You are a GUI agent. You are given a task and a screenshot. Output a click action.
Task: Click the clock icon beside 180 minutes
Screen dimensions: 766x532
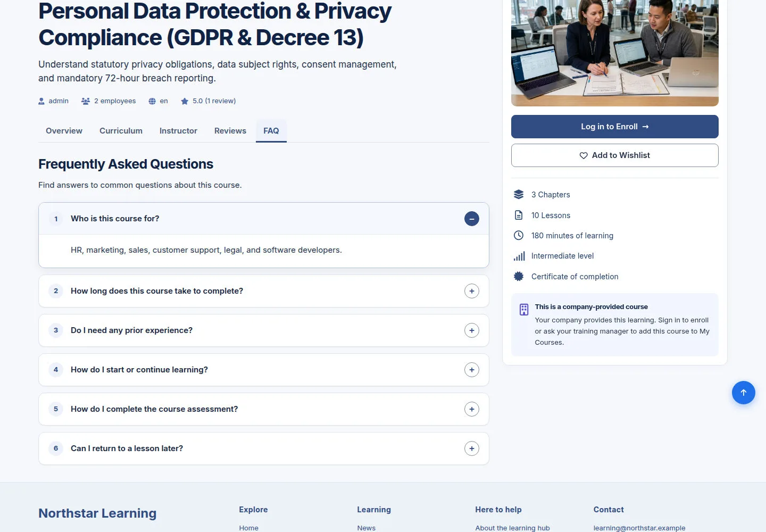coord(519,235)
